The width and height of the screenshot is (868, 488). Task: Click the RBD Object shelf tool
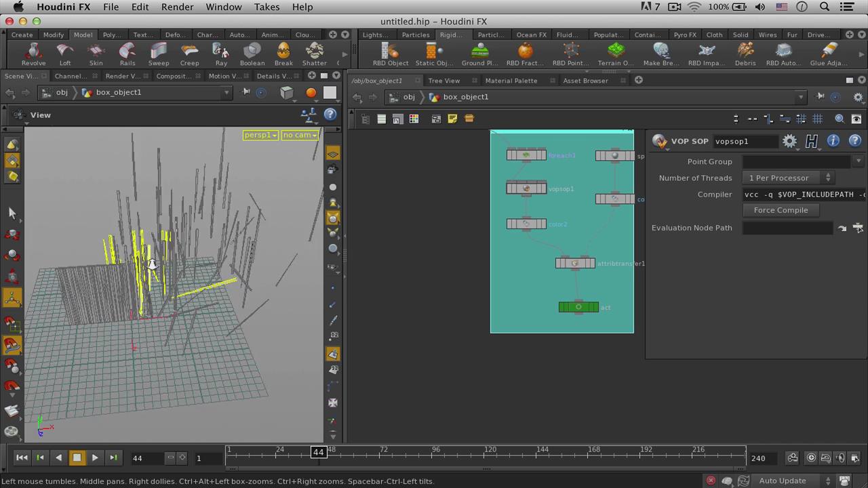pyautogui.click(x=391, y=54)
